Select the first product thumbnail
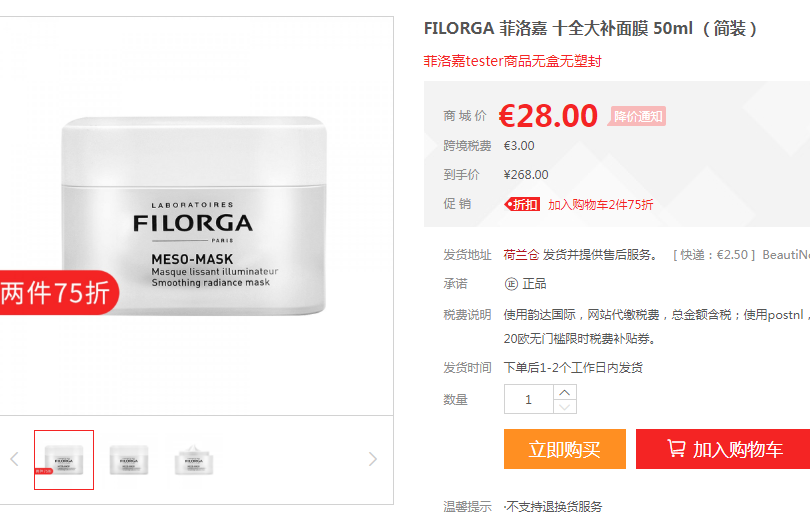This screenshot has height=515, width=810. pyautogui.click(x=64, y=460)
